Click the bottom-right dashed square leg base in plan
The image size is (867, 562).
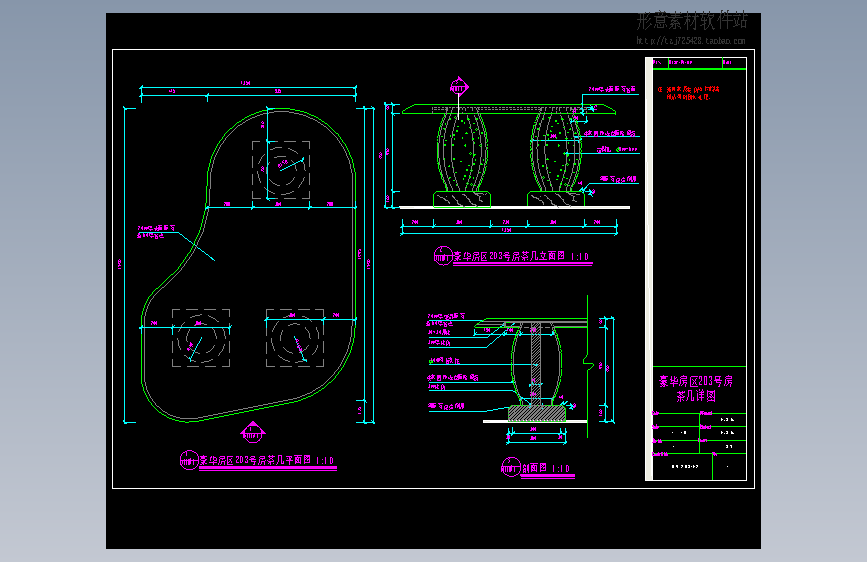click(295, 338)
